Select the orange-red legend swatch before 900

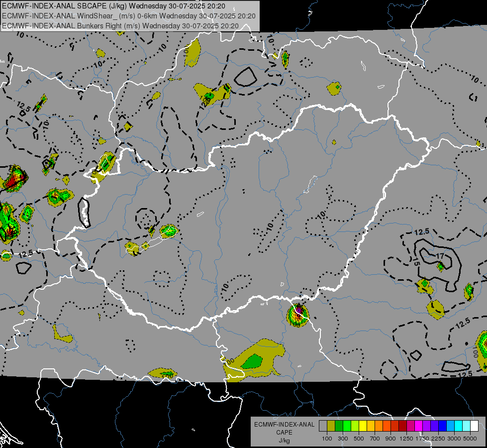(387, 426)
